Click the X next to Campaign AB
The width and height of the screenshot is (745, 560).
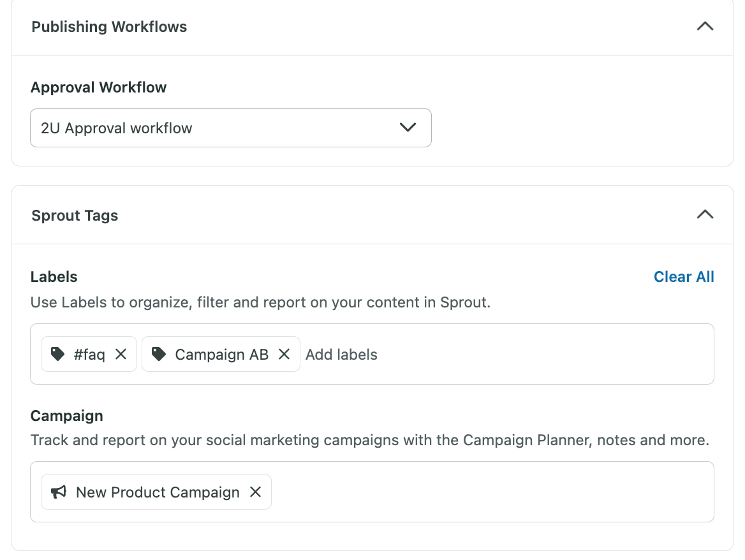pos(284,354)
